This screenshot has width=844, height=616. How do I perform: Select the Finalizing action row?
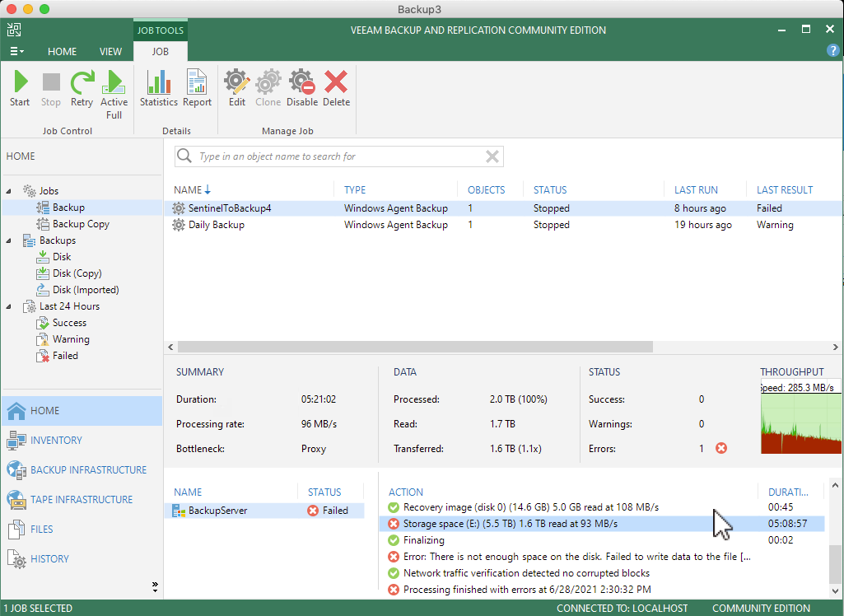(602, 540)
